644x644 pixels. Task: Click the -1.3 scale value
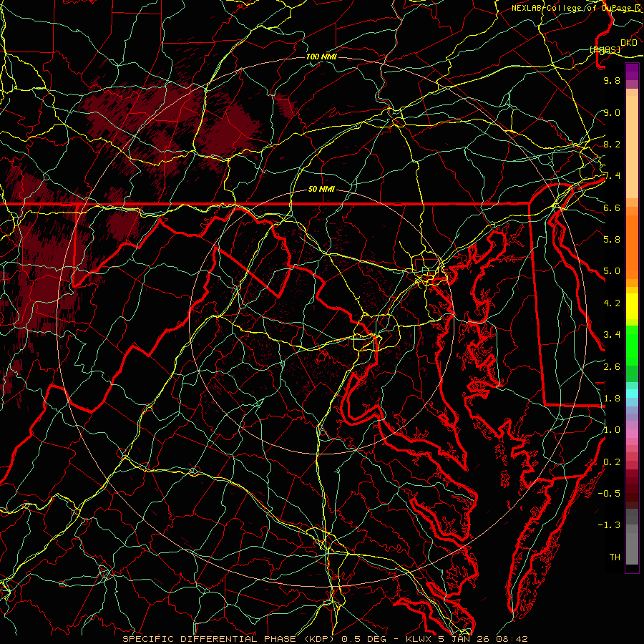pos(609,525)
